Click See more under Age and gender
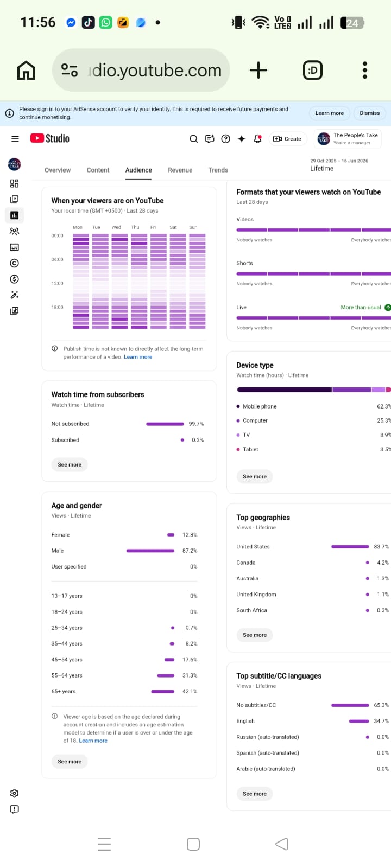391x868 pixels. [70, 762]
